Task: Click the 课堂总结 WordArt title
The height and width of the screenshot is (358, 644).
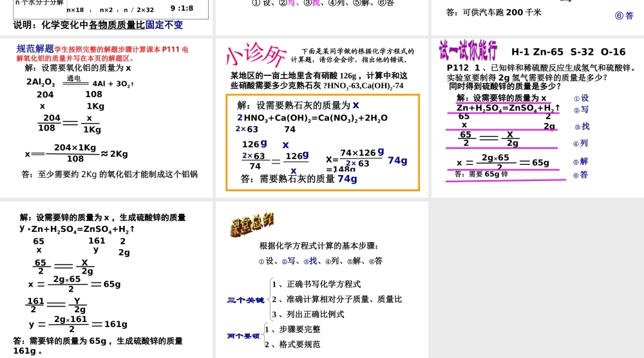Action: pos(252,225)
